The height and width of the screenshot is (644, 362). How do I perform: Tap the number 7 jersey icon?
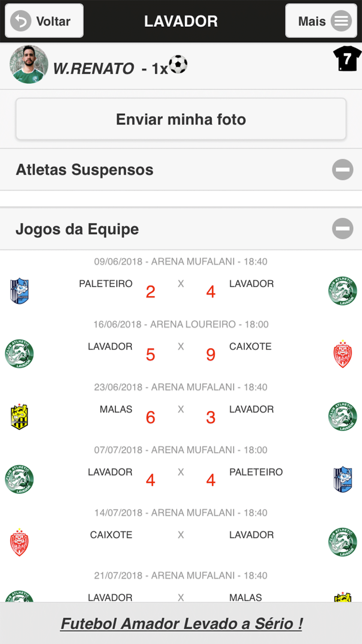[x=347, y=58]
